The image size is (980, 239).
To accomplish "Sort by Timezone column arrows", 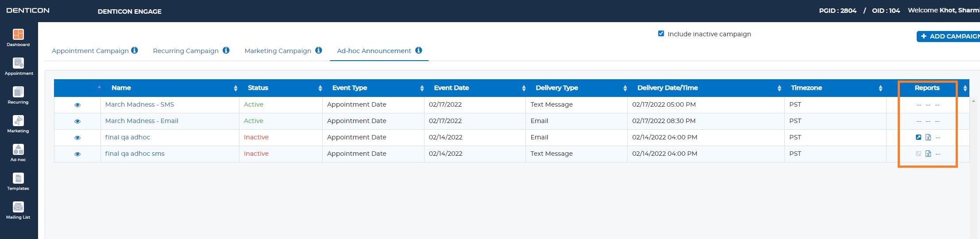I will click(880, 88).
